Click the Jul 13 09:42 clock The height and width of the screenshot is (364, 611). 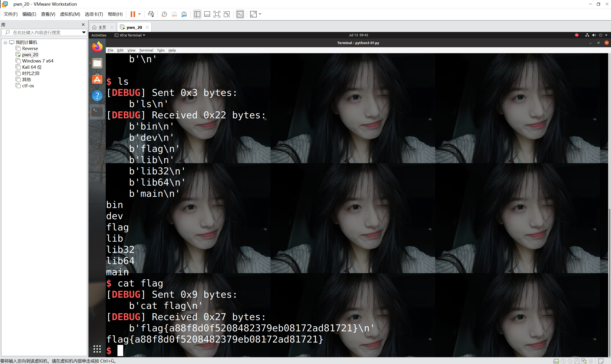pyautogui.click(x=358, y=35)
